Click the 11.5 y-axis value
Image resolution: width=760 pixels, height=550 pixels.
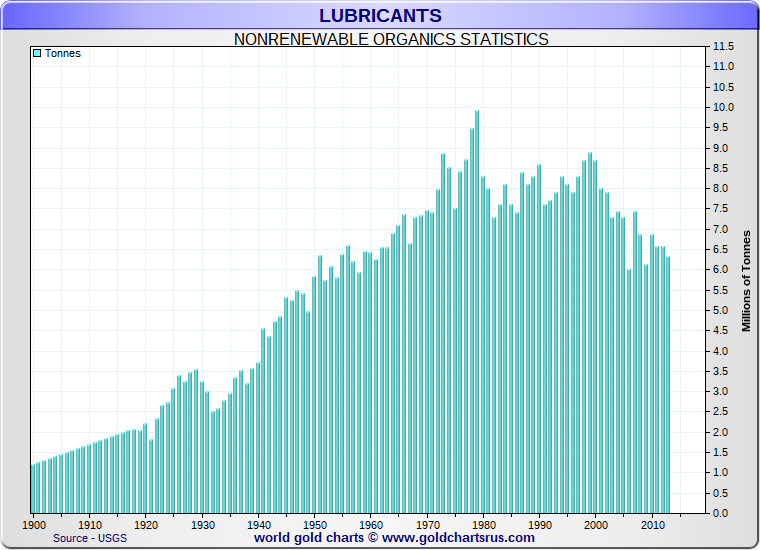[x=722, y=46]
